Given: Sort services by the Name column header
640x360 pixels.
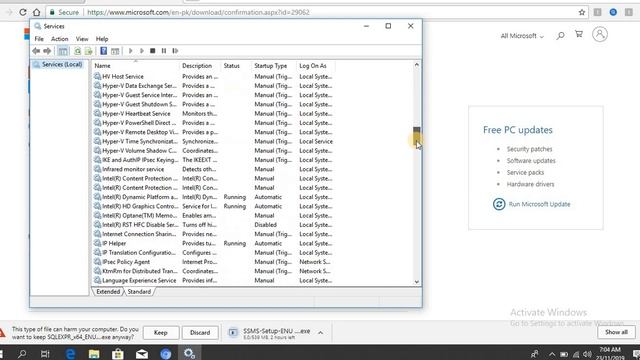Looking at the screenshot, I should click(x=136, y=66).
